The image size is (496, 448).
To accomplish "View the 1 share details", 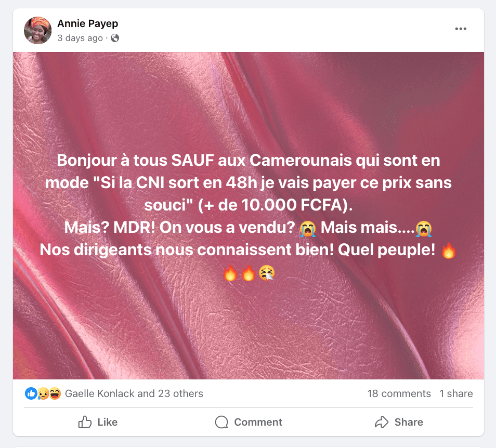I will pos(456,393).
